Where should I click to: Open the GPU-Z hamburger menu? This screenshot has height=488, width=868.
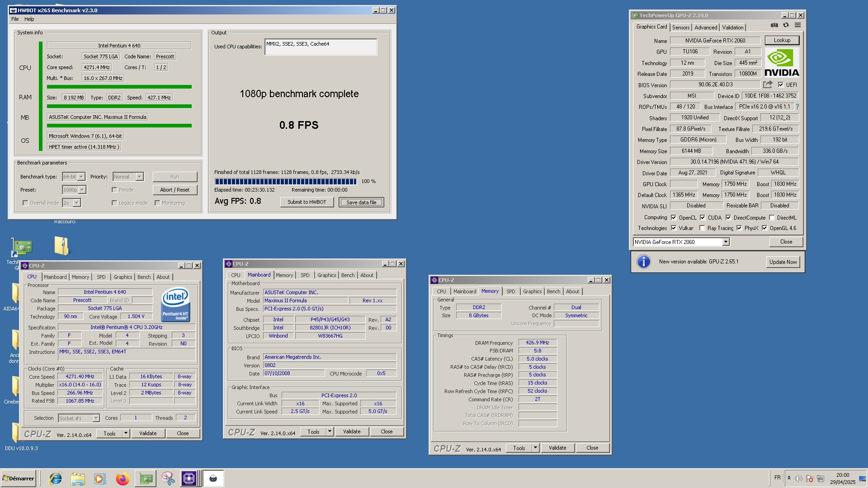[x=797, y=25]
